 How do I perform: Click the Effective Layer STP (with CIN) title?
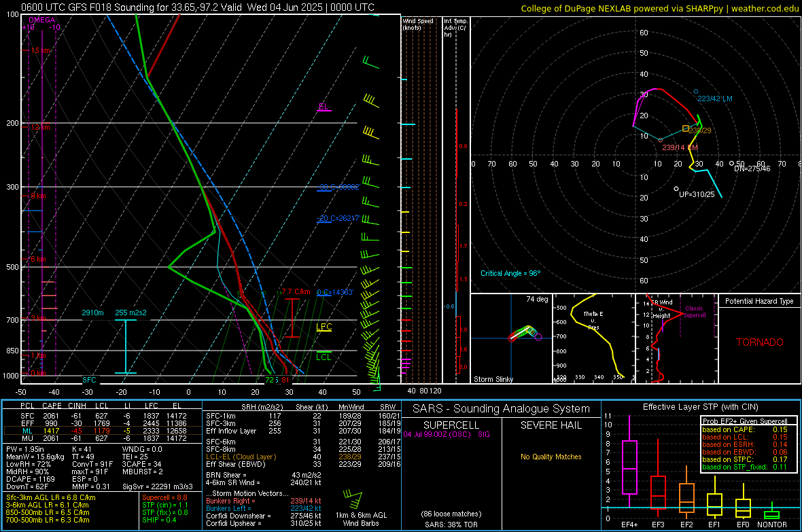pyautogui.click(x=700, y=407)
